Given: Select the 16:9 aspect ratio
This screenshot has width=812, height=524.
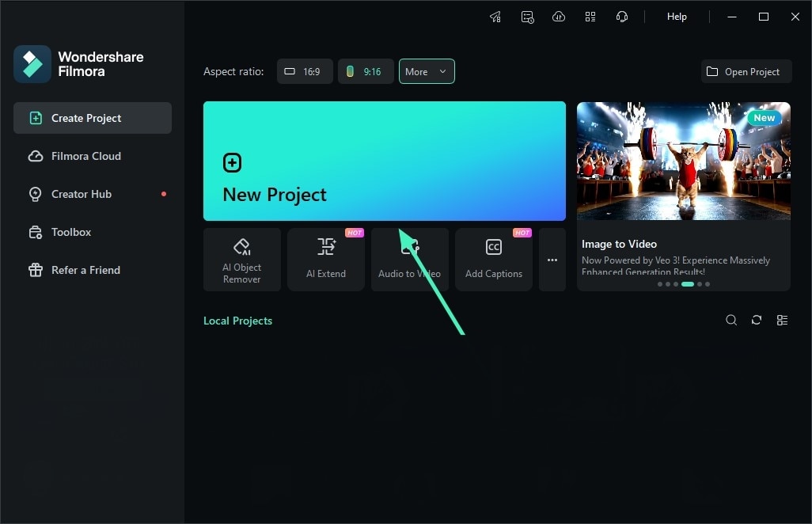Looking at the screenshot, I should [x=305, y=70].
